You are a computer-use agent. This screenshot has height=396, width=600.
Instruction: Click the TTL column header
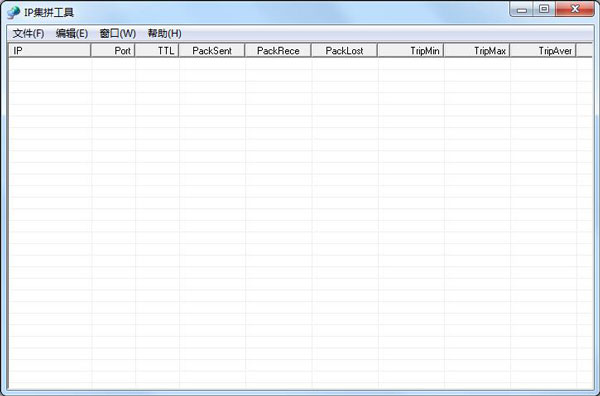point(157,51)
